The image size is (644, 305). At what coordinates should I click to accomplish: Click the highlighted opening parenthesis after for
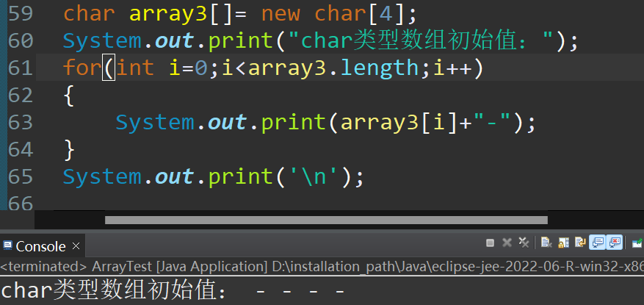109,68
